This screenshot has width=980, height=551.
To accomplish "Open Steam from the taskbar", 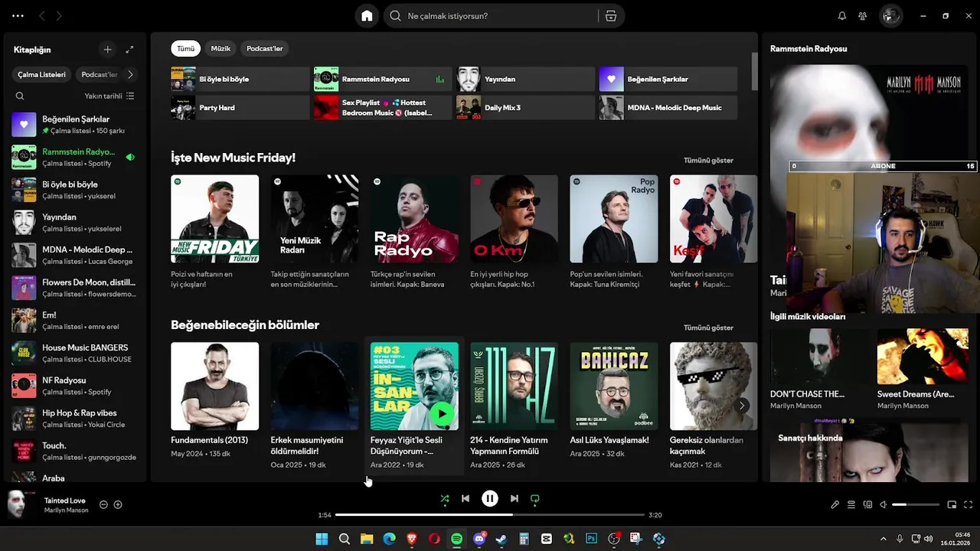I will coord(501,539).
